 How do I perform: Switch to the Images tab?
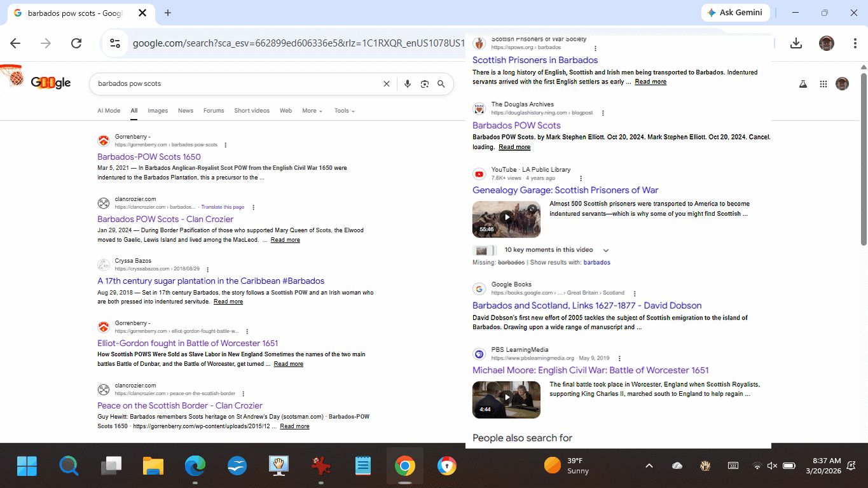click(158, 111)
